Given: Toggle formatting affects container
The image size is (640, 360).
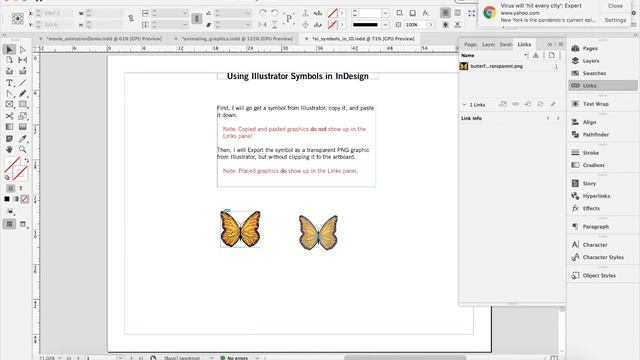Looking at the screenshot, I should pyautogui.click(x=10, y=189).
